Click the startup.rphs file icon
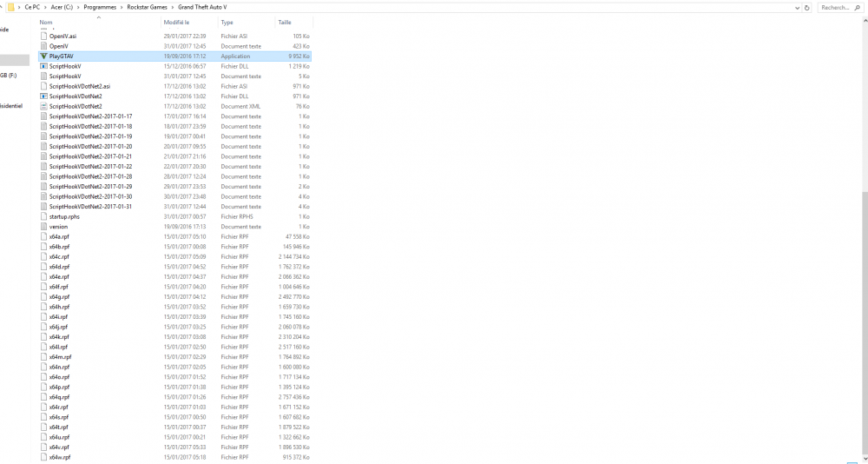The height and width of the screenshot is (464, 868). click(x=43, y=216)
